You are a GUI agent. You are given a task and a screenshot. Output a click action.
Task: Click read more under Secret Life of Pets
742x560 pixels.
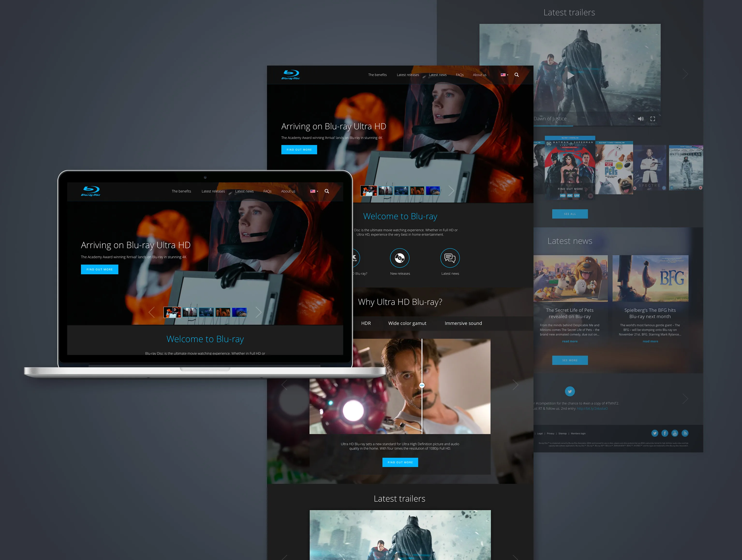[x=570, y=341]
